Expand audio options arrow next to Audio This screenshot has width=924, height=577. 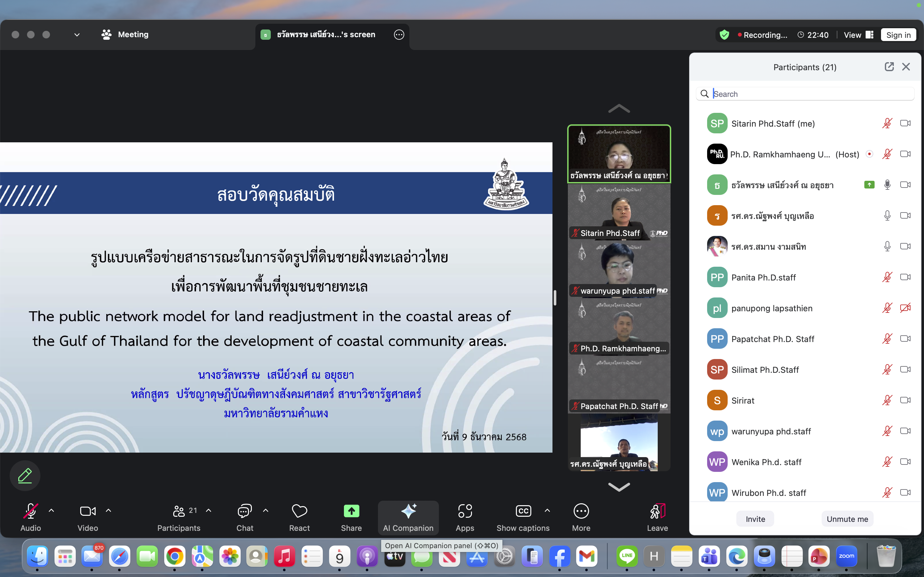point(52,511)
